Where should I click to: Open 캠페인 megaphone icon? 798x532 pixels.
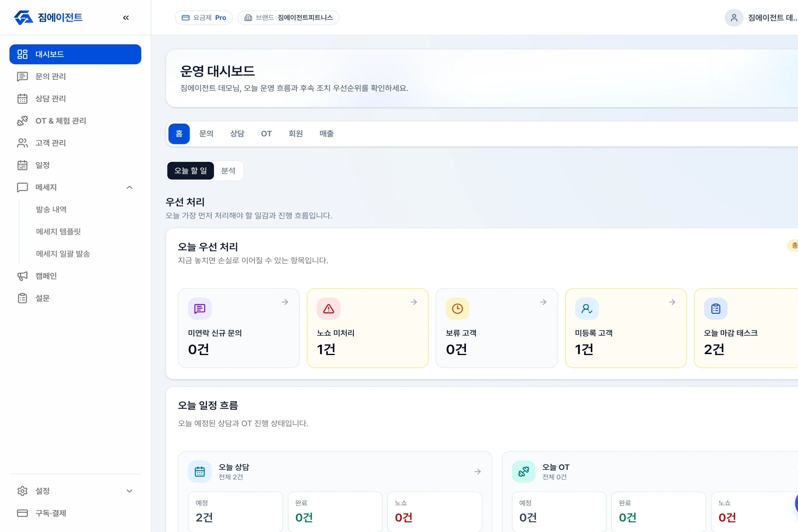(22, 276)
